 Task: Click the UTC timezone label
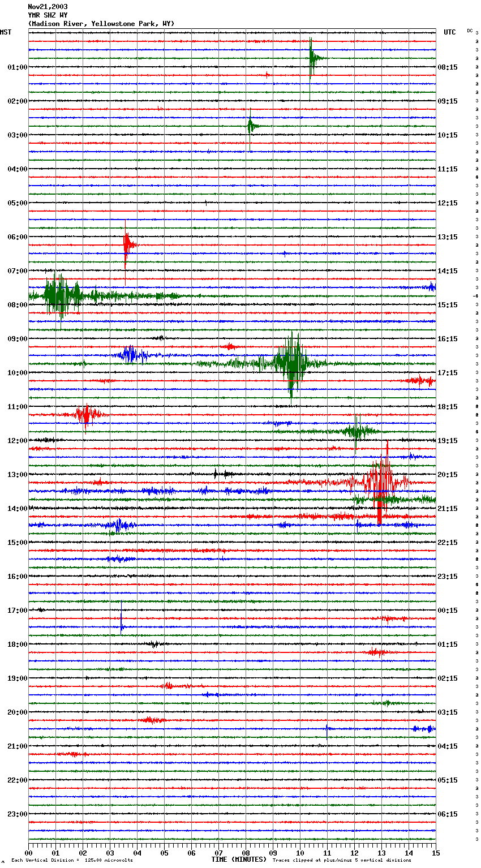[450, 32]
